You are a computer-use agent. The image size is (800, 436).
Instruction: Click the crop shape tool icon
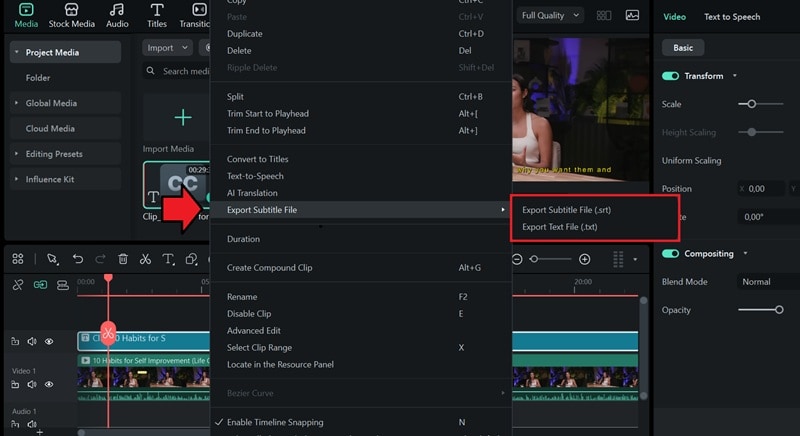[x=191, y=259]
